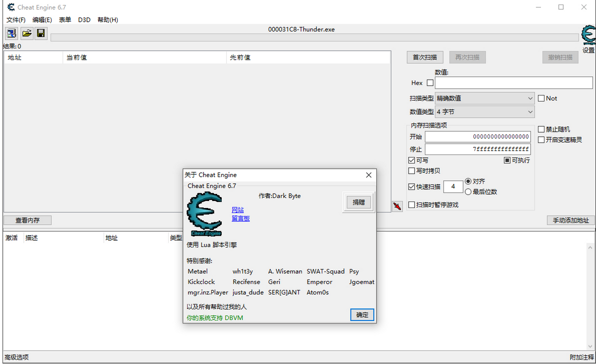Click the 查看内存 button

(x=27, y=221)
